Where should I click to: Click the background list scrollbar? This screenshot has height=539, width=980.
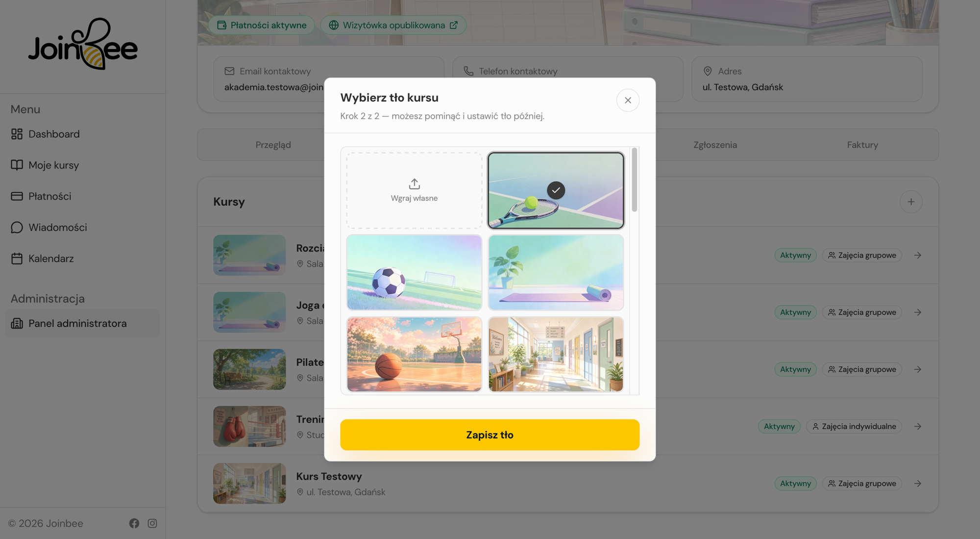(x=635, y=180)
